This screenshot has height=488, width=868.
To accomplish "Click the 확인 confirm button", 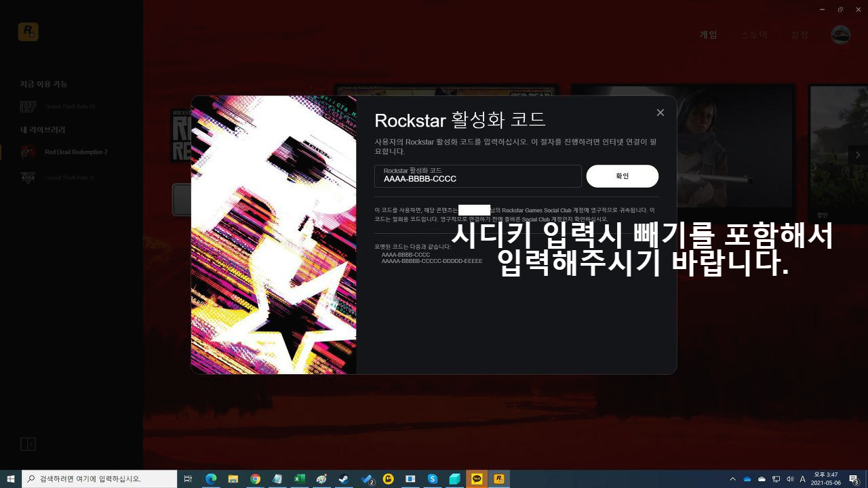I will (x=623, y=176).
